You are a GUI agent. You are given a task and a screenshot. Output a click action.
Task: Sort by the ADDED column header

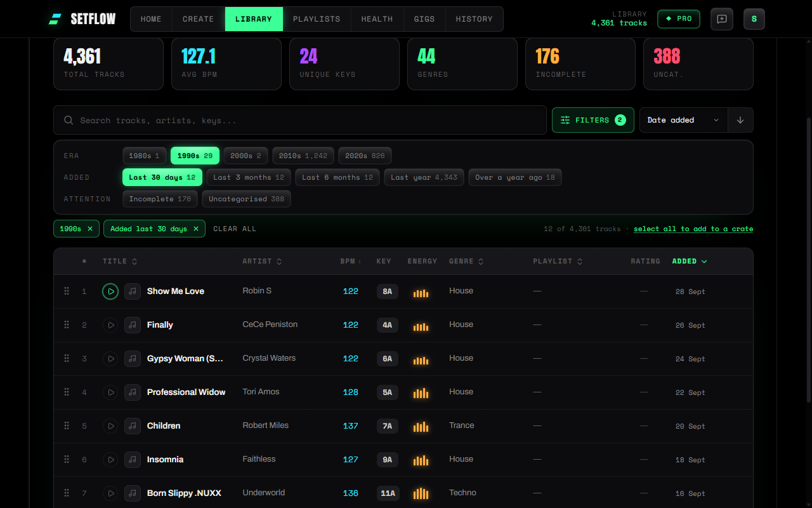click(x=690, y=261)
